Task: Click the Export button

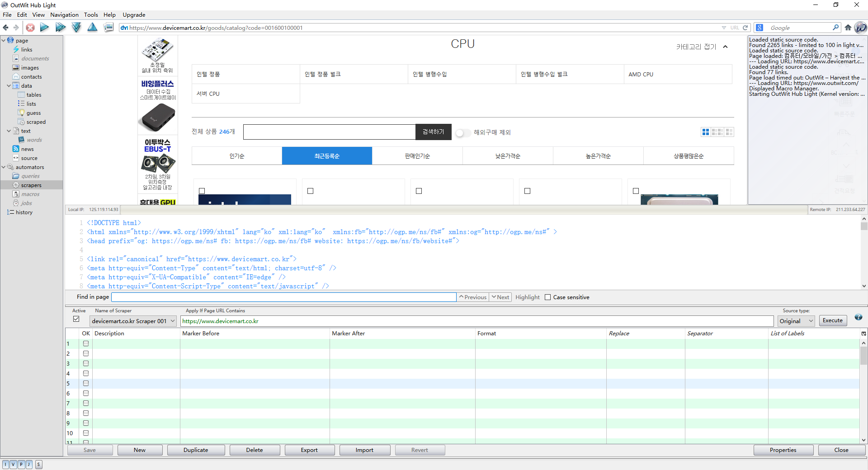Action: [309, 450]
